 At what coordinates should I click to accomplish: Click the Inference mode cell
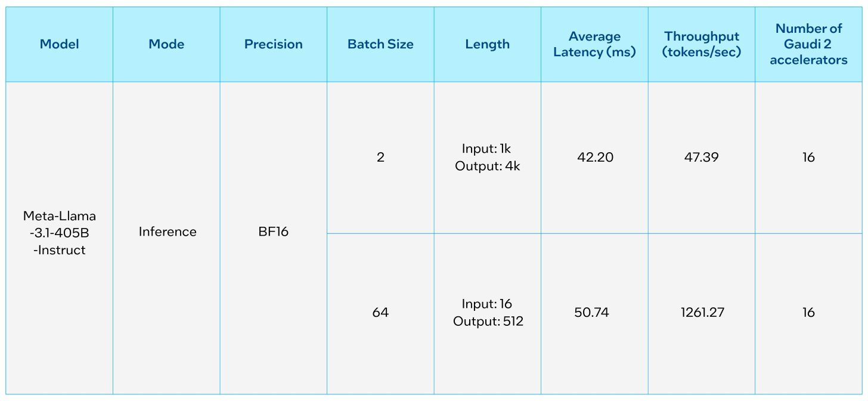pos(167,232)
